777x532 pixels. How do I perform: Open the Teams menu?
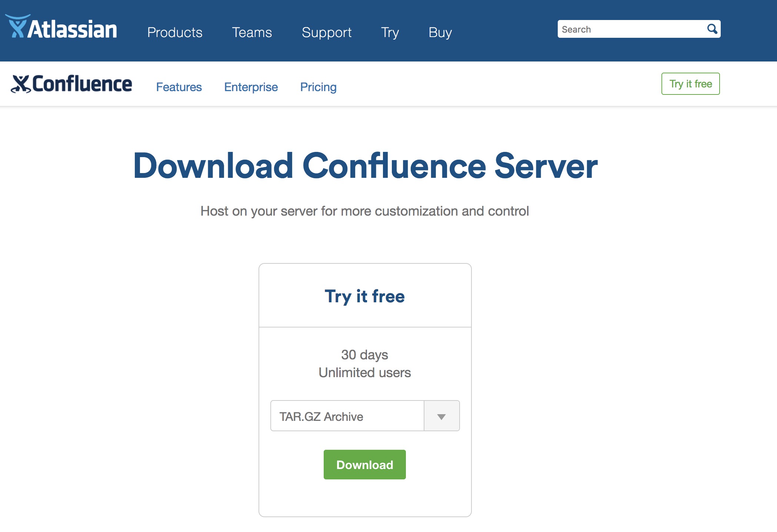(x=252, y=33)
